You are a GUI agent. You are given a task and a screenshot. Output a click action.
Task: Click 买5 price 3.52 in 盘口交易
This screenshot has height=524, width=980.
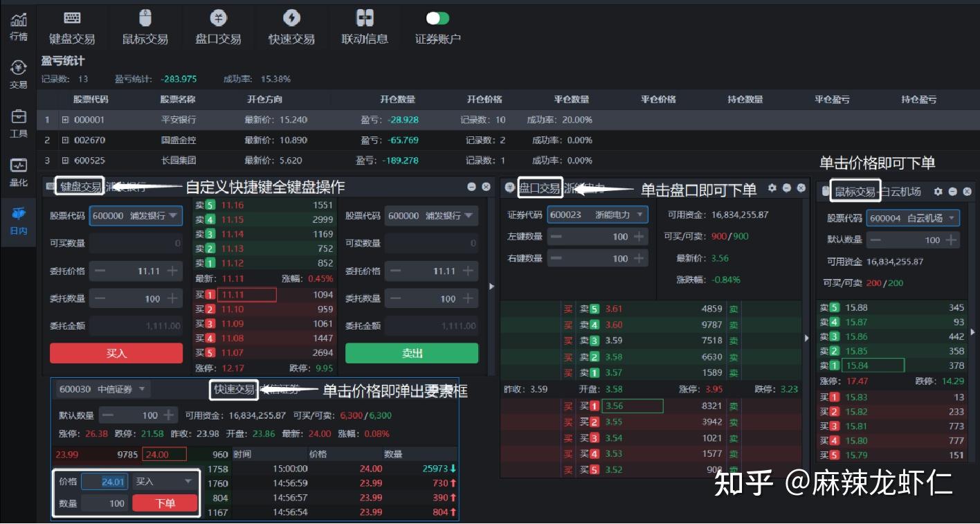(614, 470)
